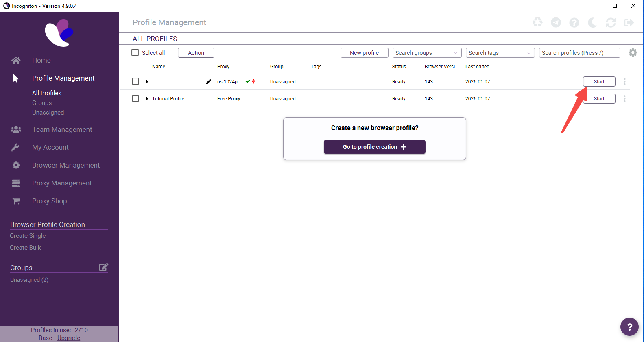Tick the checkbox for Tutorial-Profile row

pyautogui.click(x=135, y=98)
